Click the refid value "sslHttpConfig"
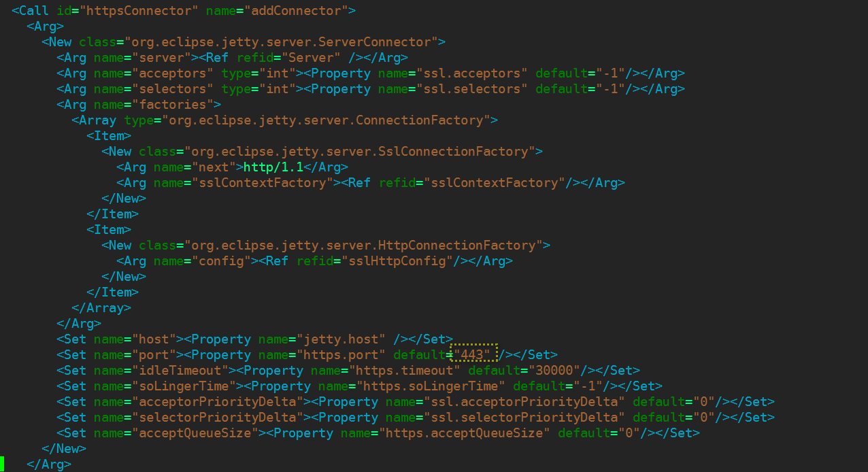This screenshot has width=868, height=472. 397,261
